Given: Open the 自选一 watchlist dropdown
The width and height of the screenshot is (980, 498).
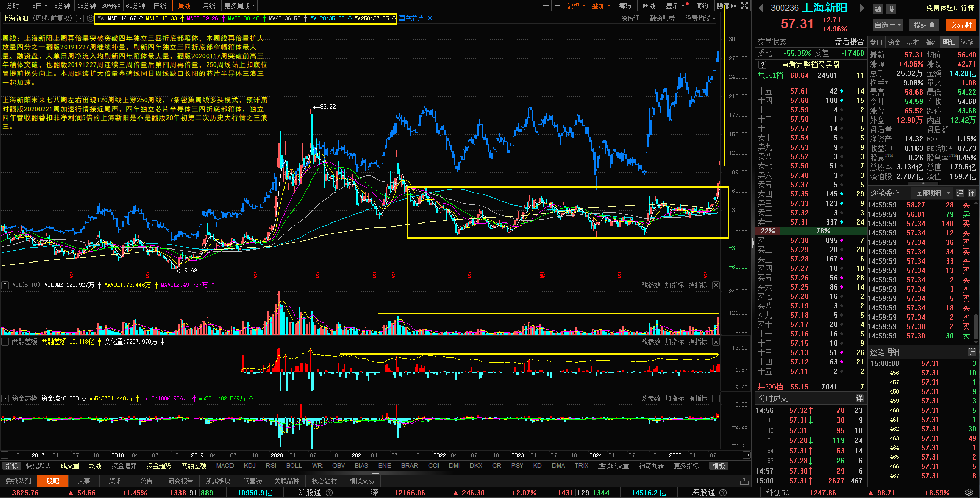Looking at the screenshot, I should (x=888, y=24).
